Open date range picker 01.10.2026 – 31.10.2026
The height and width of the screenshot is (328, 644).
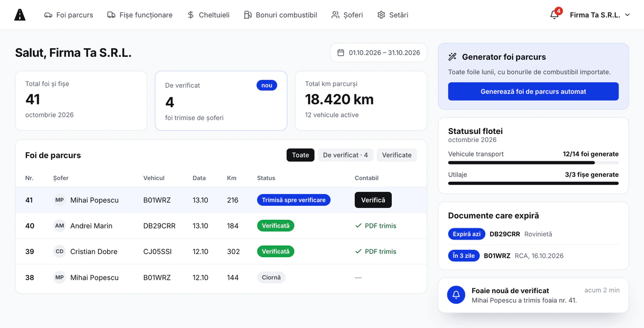coord(378,53)
